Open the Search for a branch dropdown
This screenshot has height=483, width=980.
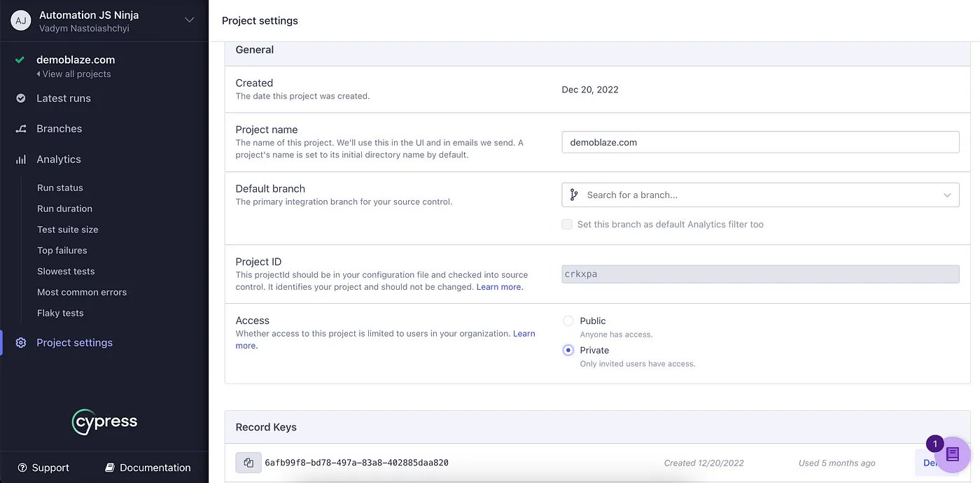coord(760,195)
